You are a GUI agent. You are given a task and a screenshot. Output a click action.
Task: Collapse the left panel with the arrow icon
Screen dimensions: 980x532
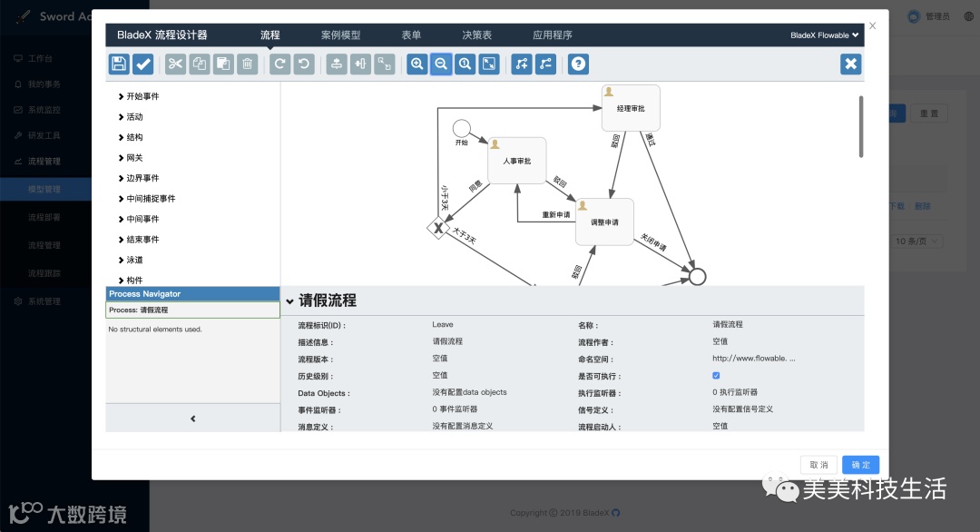[192, 419]
